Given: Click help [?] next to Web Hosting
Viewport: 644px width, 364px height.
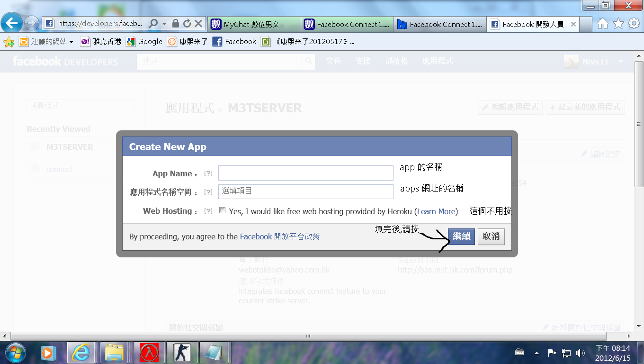Looking at the screenshot, I should point(208,211).
